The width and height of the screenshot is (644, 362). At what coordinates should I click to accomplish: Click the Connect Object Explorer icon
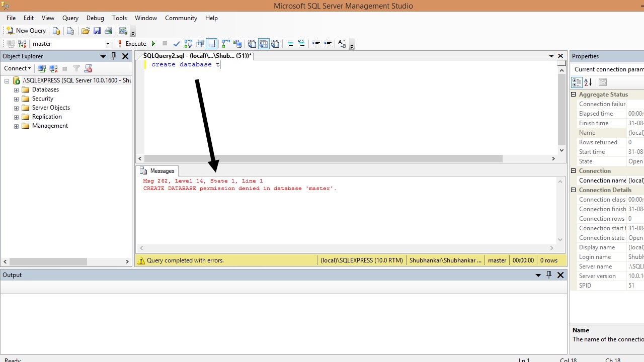(42, 68)
